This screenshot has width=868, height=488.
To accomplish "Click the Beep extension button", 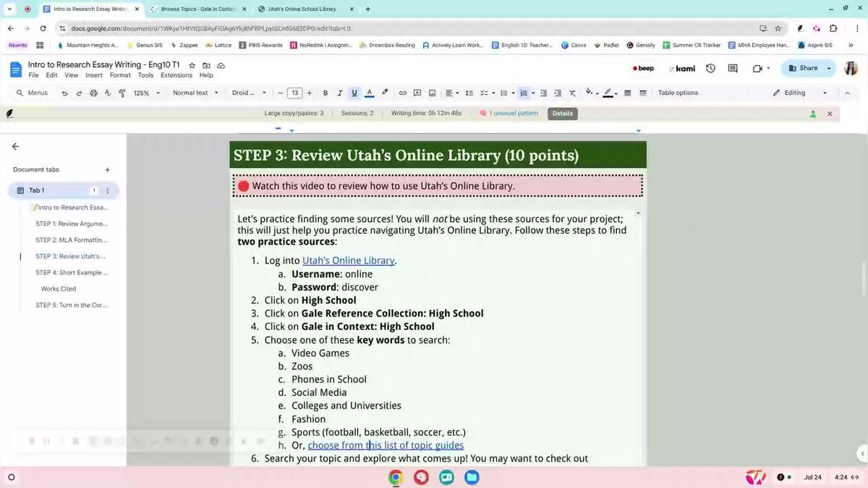I will click(643, 69).
